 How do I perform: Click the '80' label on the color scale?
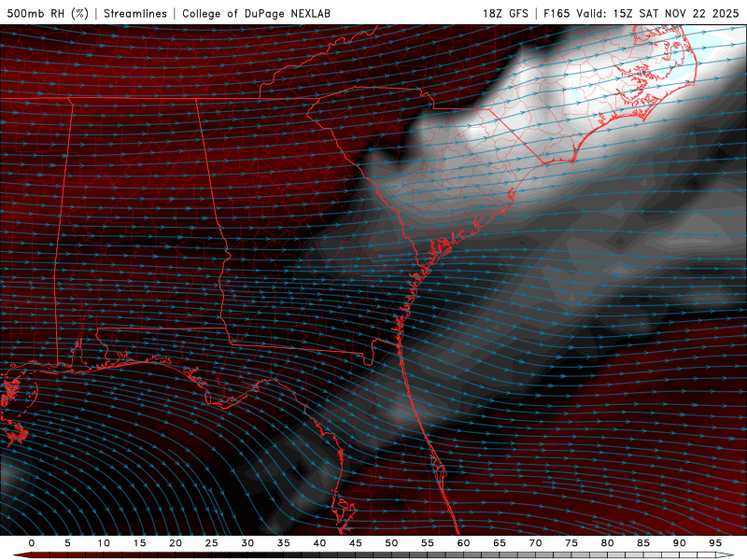pyautogui.click(x=608, y=543)
